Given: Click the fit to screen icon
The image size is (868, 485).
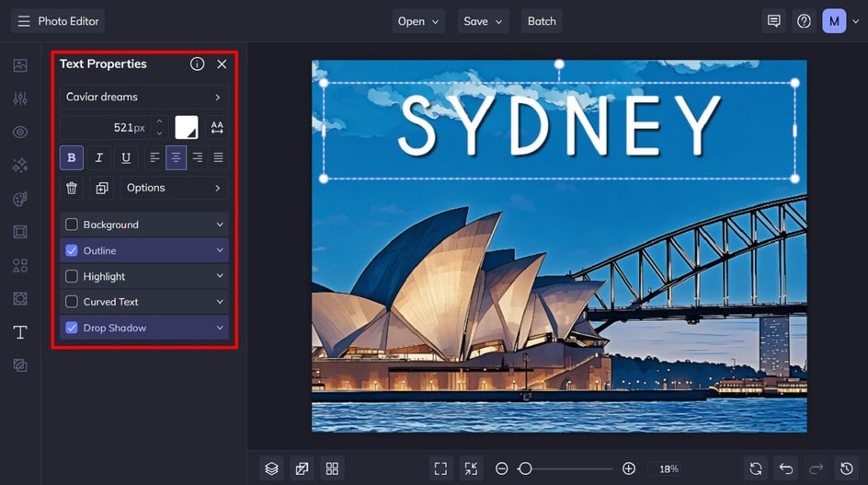Looking at the screenshot, I should [x=440, y=469].
